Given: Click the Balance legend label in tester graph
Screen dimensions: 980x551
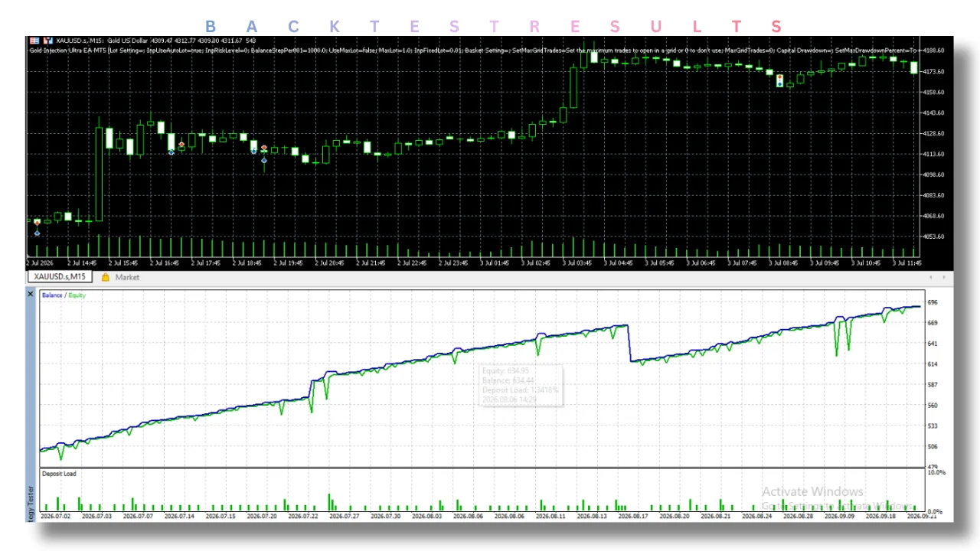Looking at the screenshot, I should pyautogui.click(x=52, y=295).
